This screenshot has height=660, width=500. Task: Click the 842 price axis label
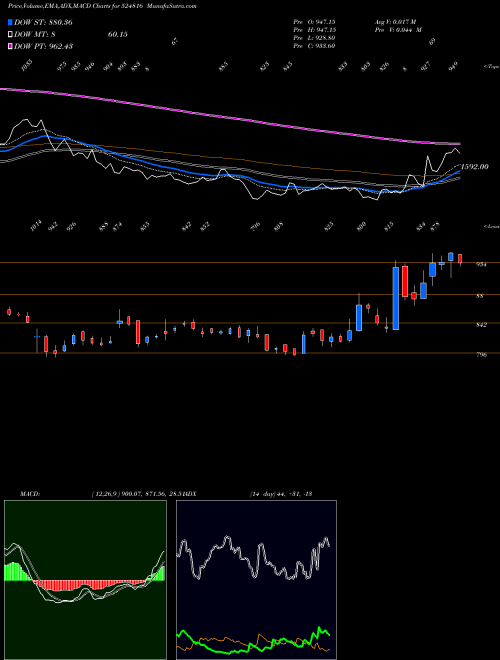(481, 325)
